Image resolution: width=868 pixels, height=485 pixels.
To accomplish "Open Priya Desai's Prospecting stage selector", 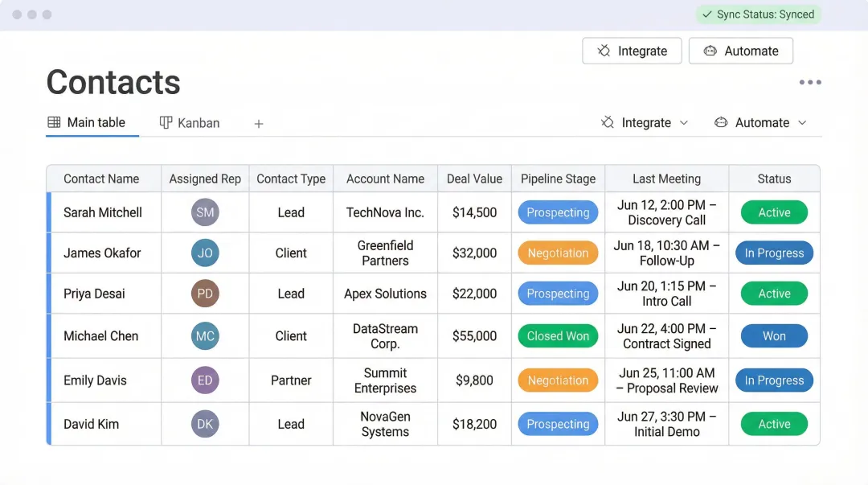I will [557, 293].
